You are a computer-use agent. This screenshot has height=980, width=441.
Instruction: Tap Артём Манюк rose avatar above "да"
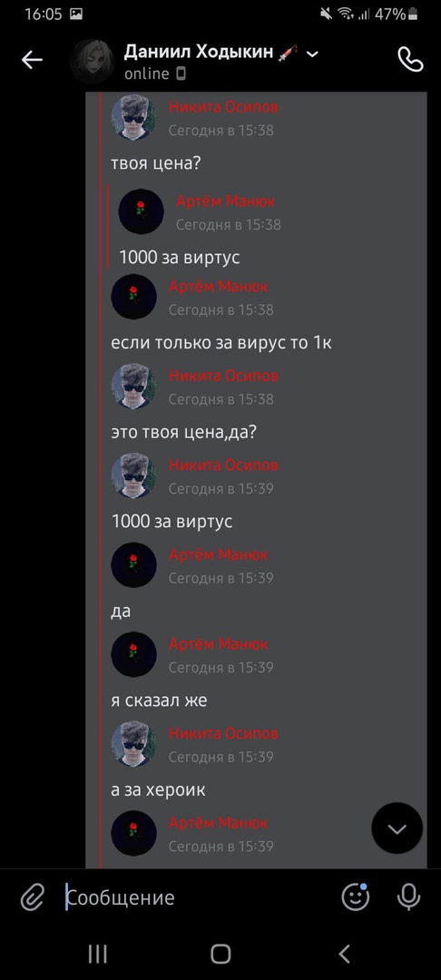click(x=133, y=565)
